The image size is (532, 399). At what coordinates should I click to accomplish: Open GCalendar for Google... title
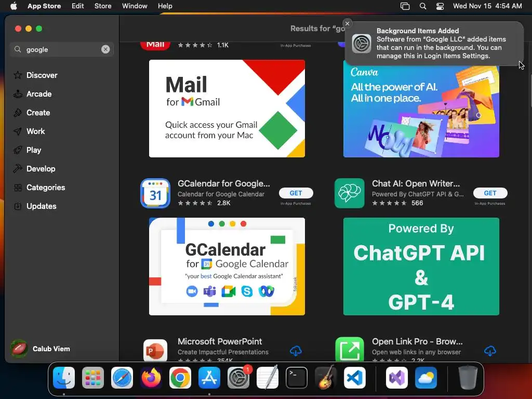tap(224, 183)
